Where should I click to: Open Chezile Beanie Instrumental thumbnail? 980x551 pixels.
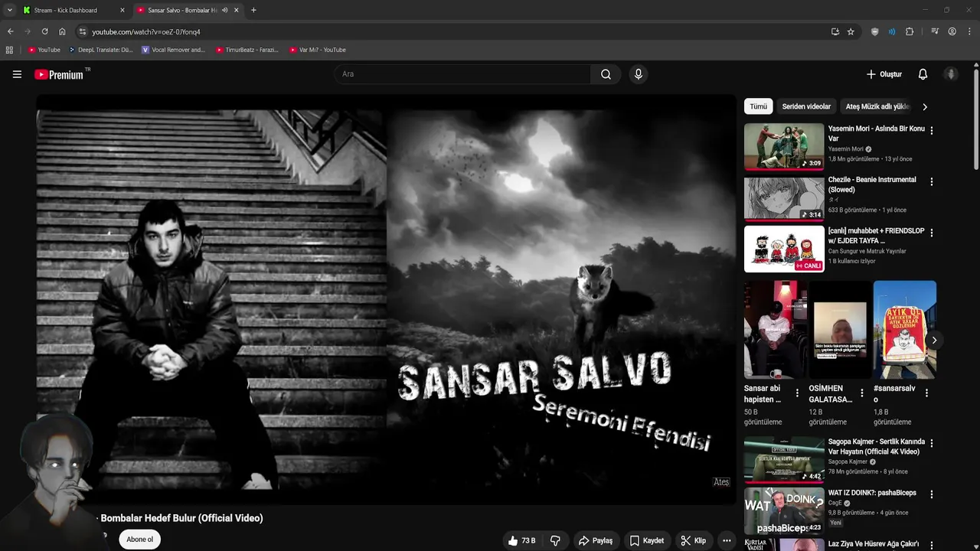point(784,197)
